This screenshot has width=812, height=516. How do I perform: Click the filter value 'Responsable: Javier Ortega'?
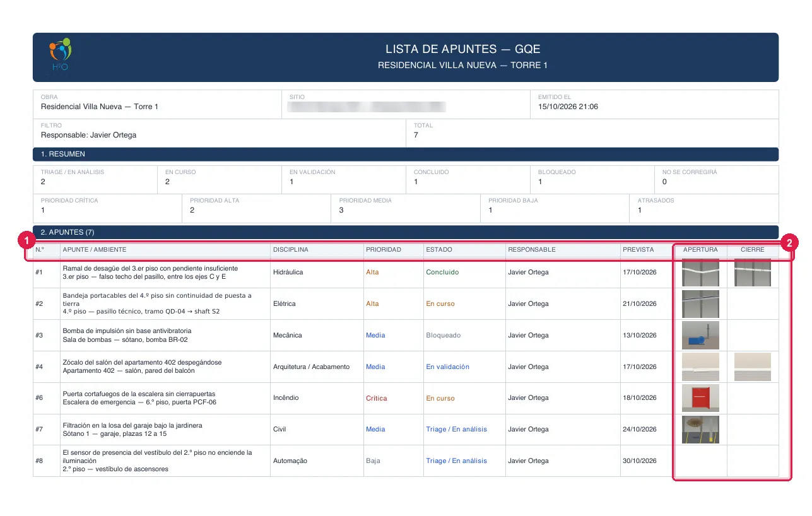pyautogui.click(x=88, y=135)
